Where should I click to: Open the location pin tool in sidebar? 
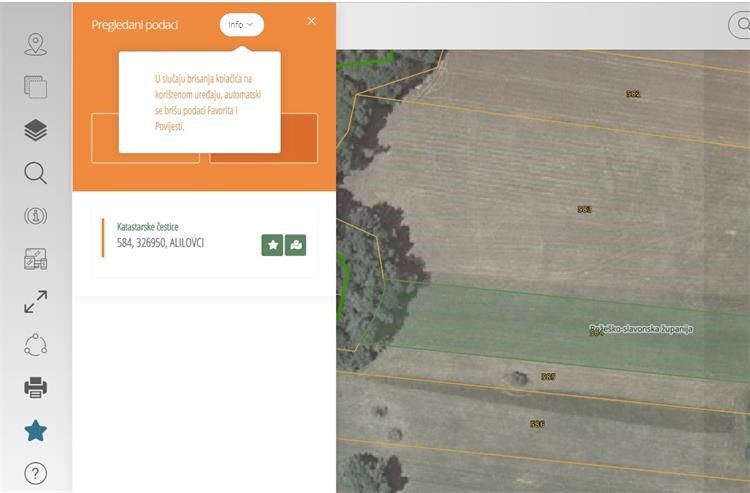point(36,44)
